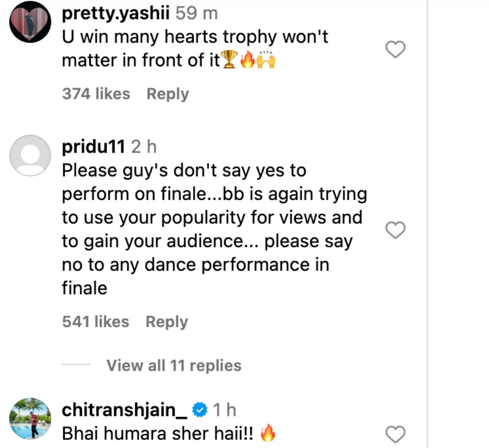The height and width of the screenshot is (448, 489).
Task: Reply to pretty.yashii's comment
Action: coord(167,94)
